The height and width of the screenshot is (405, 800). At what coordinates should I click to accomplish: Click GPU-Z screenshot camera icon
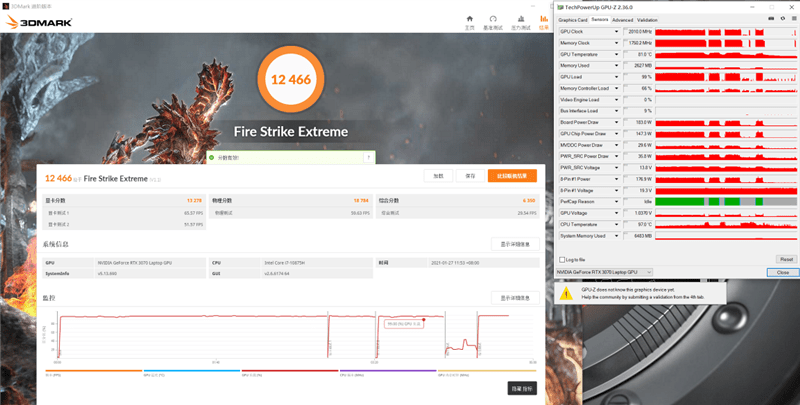(x=771, y=19)
